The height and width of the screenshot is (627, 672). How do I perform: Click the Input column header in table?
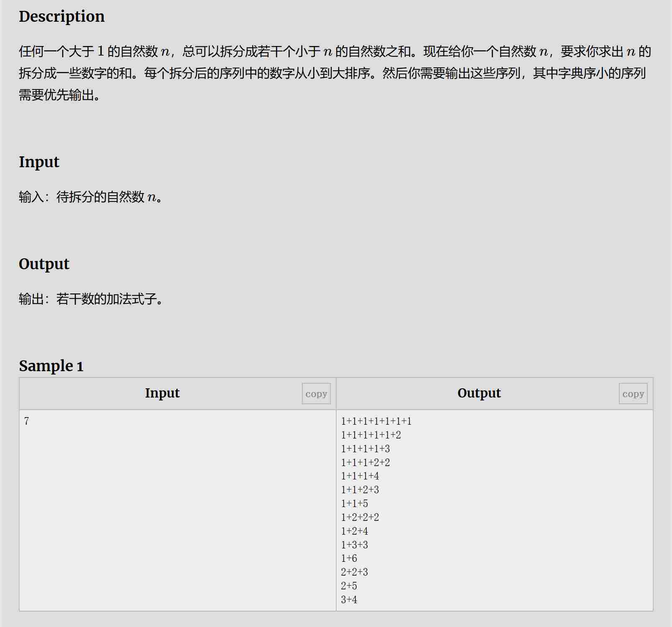click(x=162, y=393)
